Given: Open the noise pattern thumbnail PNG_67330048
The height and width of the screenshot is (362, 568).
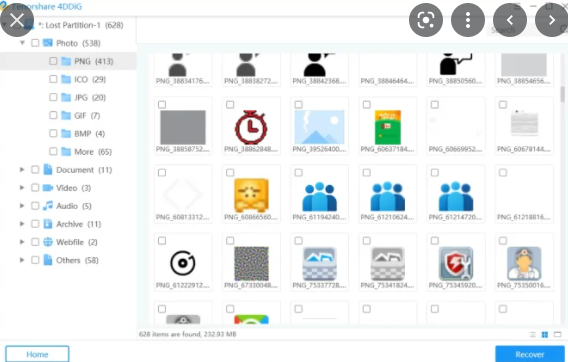Looking at the screenshot, I should (251, 263).
